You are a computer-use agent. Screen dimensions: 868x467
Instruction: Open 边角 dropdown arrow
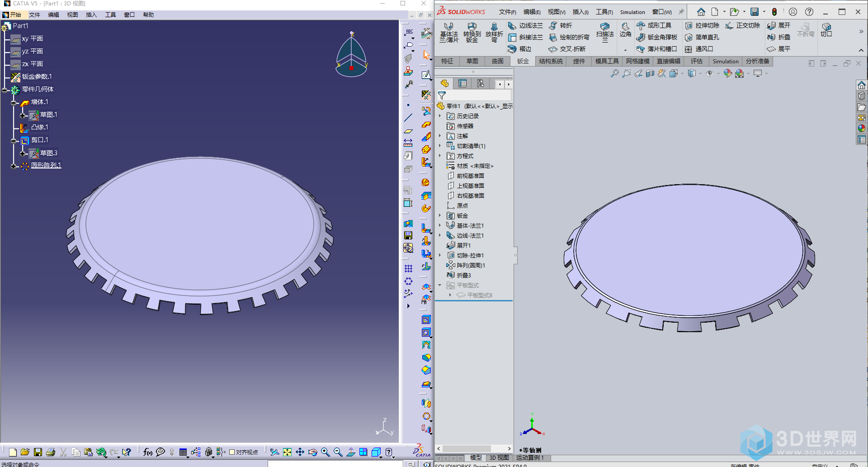pos(625,50)
